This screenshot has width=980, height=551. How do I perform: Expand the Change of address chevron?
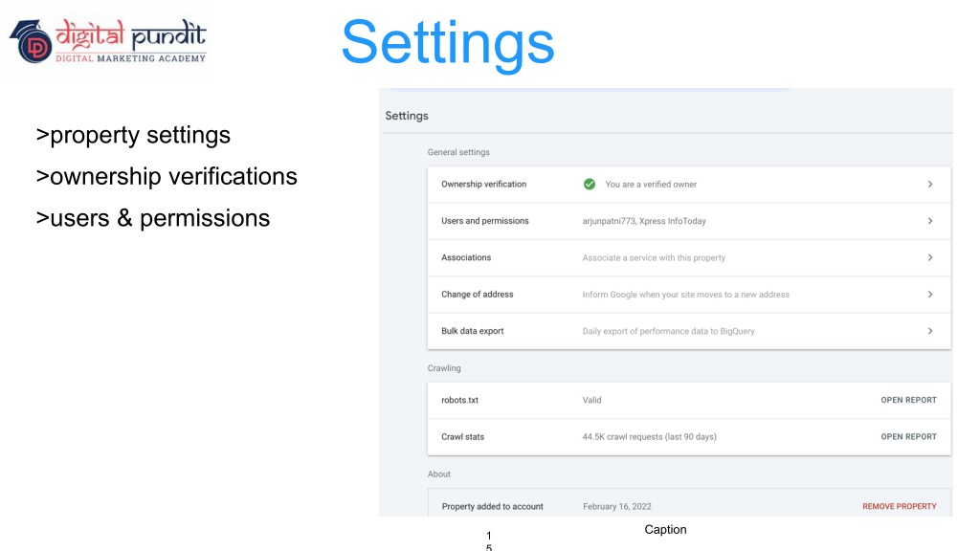tap(930, 295)
